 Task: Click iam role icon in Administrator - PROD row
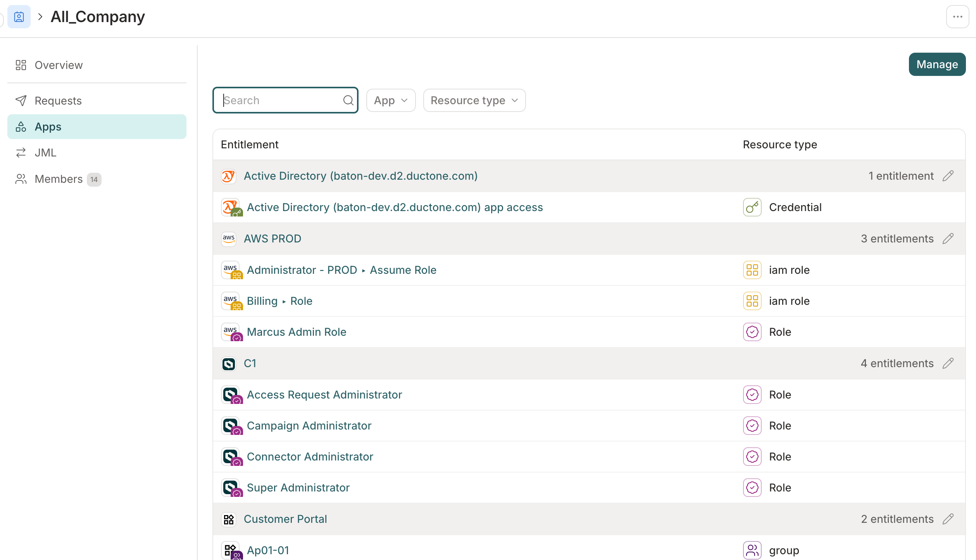752,270
